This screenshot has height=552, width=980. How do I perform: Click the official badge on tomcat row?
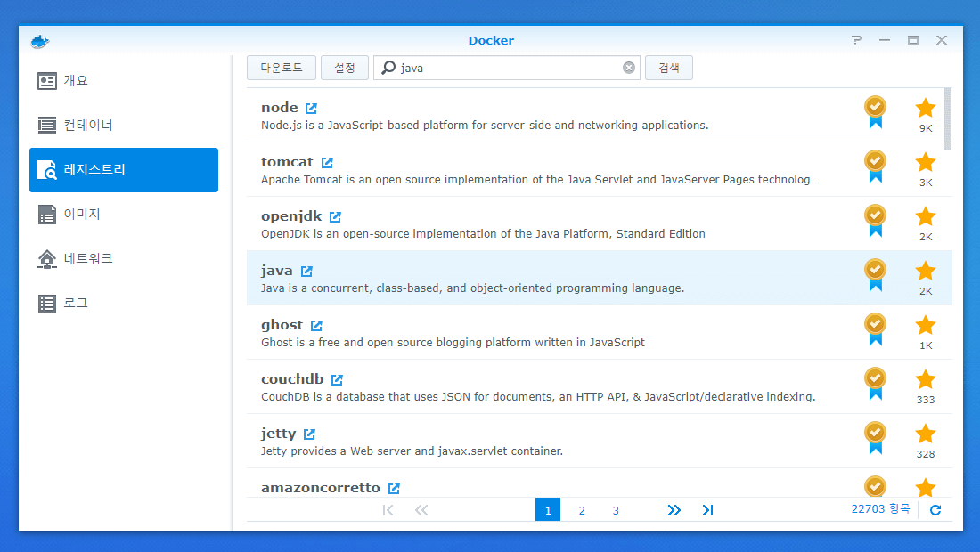[875, 166]
